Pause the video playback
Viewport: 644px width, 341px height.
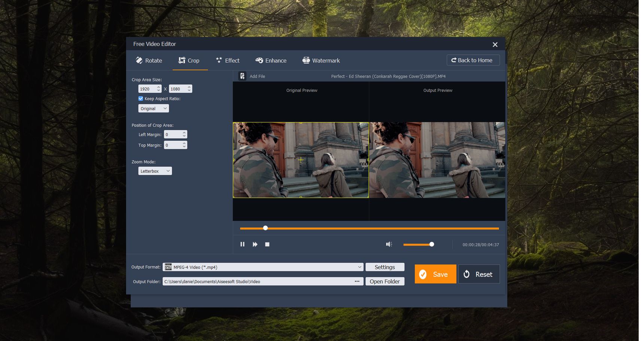coord(242,244)
